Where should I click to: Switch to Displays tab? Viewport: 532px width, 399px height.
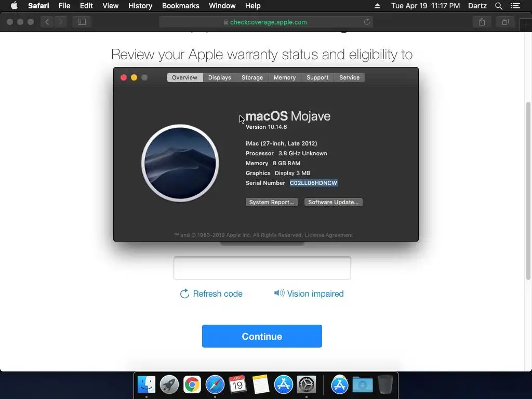[220, 77]
